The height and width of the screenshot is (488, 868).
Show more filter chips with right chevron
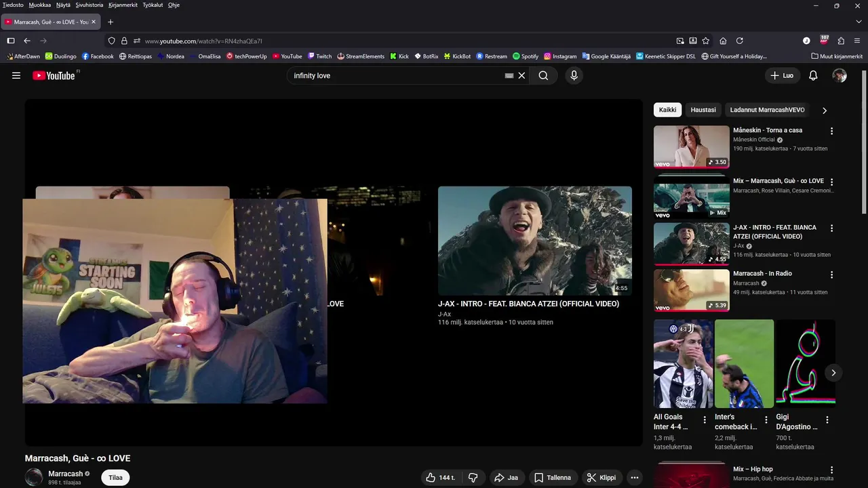coord(825,110)
